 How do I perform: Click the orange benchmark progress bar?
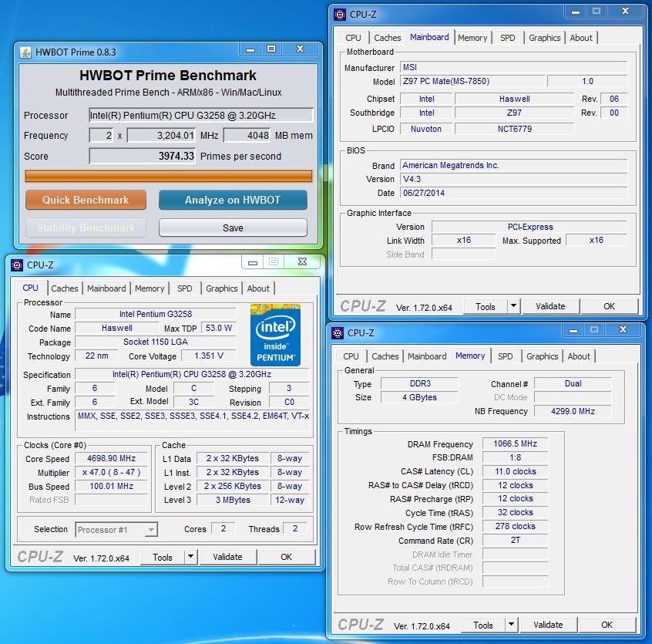[169, 176]
